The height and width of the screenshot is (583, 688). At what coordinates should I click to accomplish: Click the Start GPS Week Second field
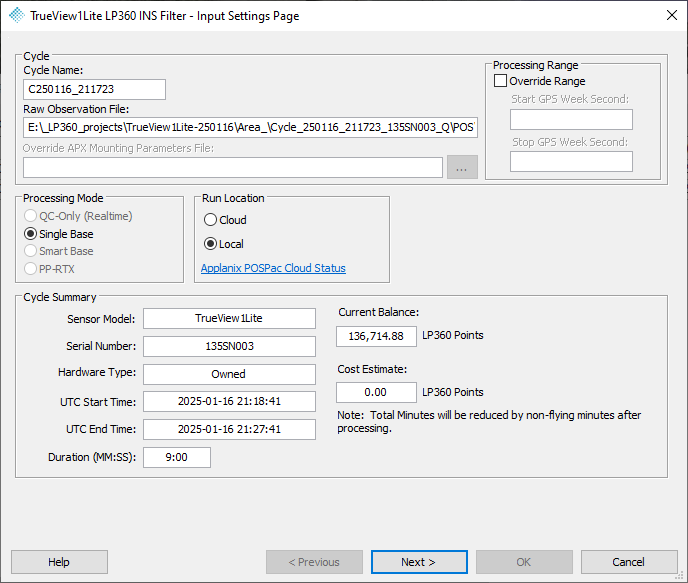coord(571,120)
